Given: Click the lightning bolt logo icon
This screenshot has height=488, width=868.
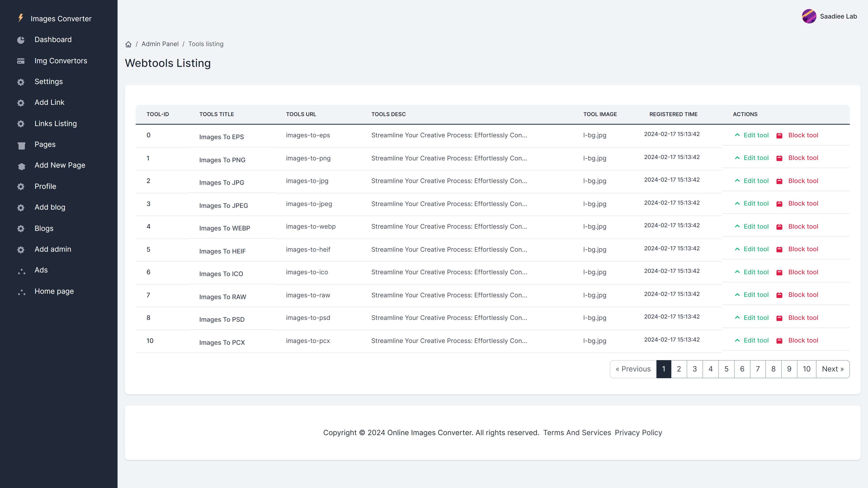Looking at the screenshot, I should pyautogui.click(x=21, y=18).
